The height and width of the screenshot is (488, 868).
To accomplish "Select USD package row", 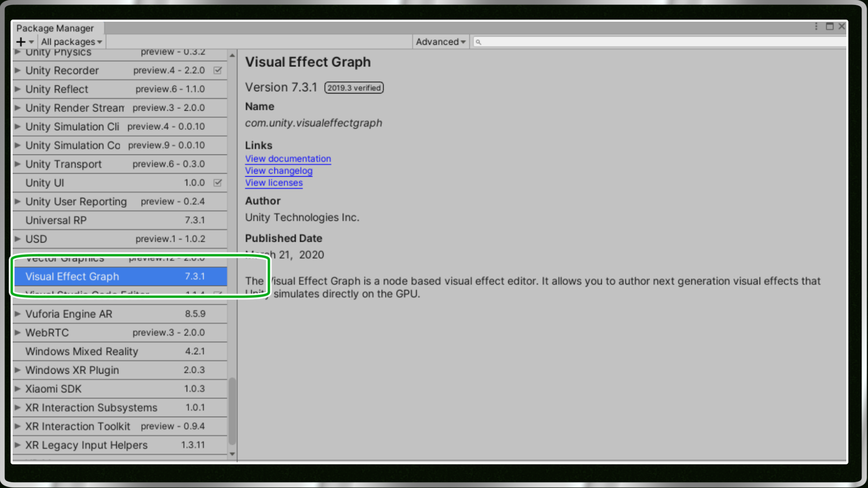I will [x=120, y=239].
